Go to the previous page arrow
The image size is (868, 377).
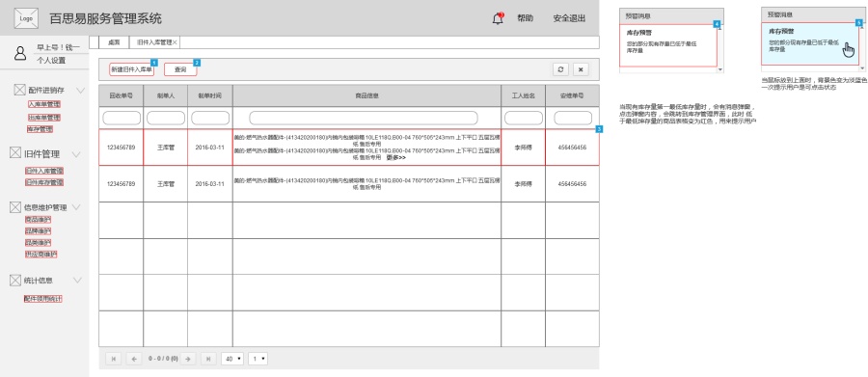[134, 359]
